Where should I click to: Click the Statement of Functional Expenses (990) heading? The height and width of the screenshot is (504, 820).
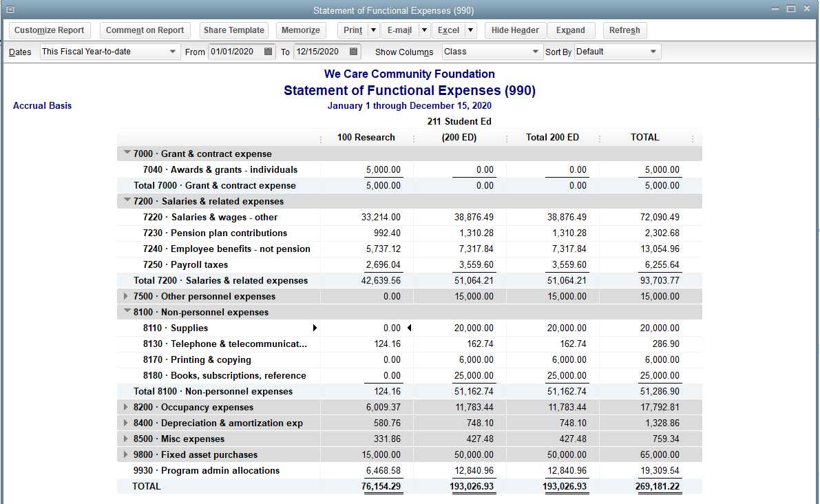coord(410,90)
